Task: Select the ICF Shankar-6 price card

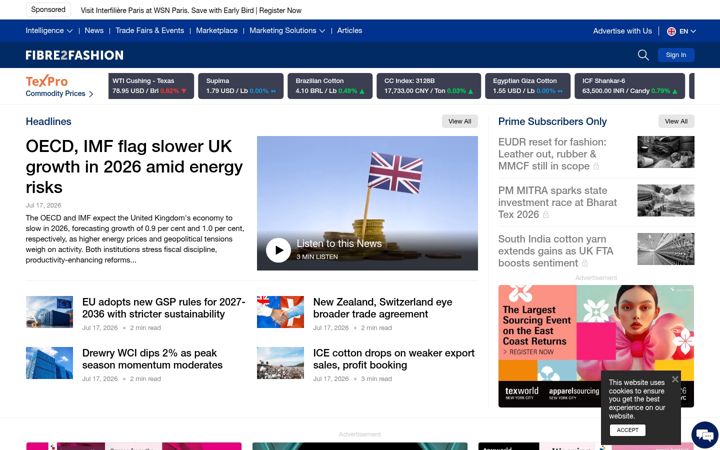Action: coord(630,86)
